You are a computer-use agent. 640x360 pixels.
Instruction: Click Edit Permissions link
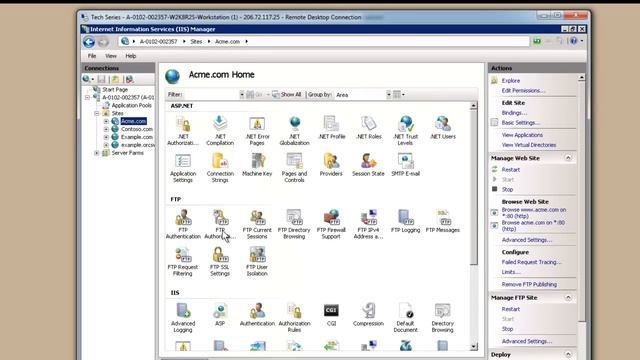[523, 91]
